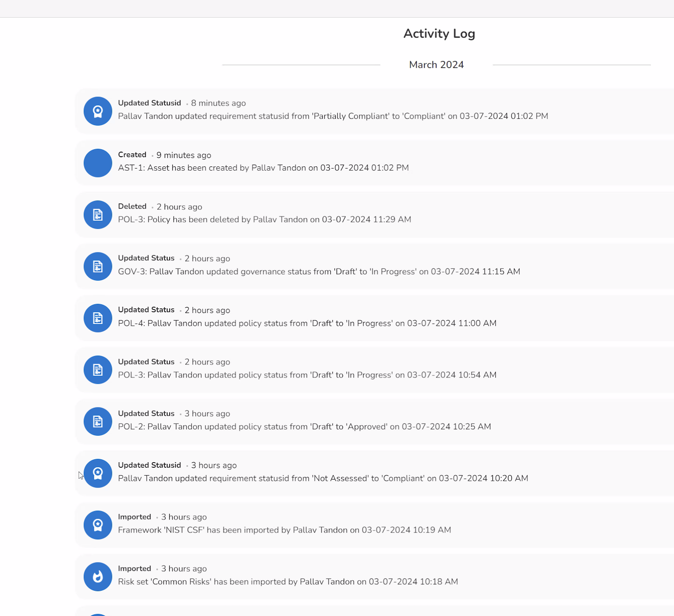Click "Framework 'NIST CSF' has been imported" text
Image resolution: width=674 pixels, height=616 pixels.
284,530
